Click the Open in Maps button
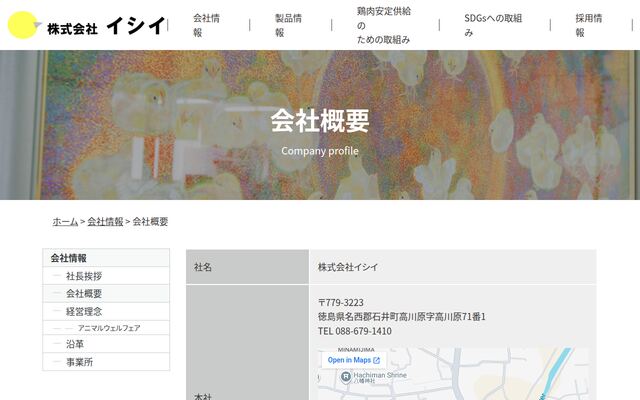This screenshot has height=400, width=640. (353, 360)
